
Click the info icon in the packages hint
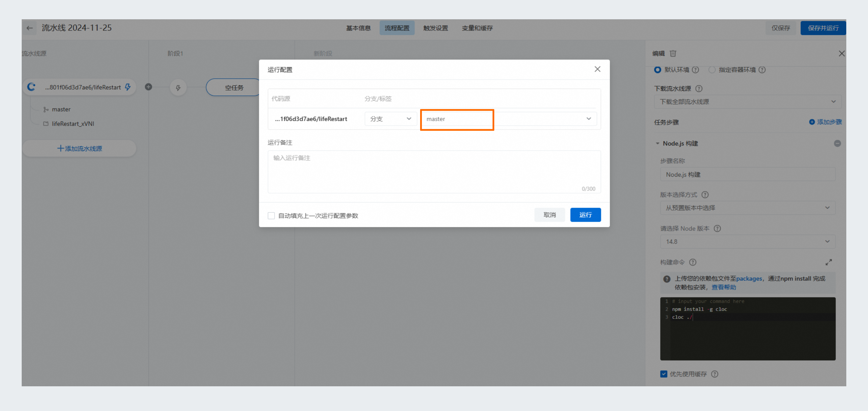click(x=667, y=279)
